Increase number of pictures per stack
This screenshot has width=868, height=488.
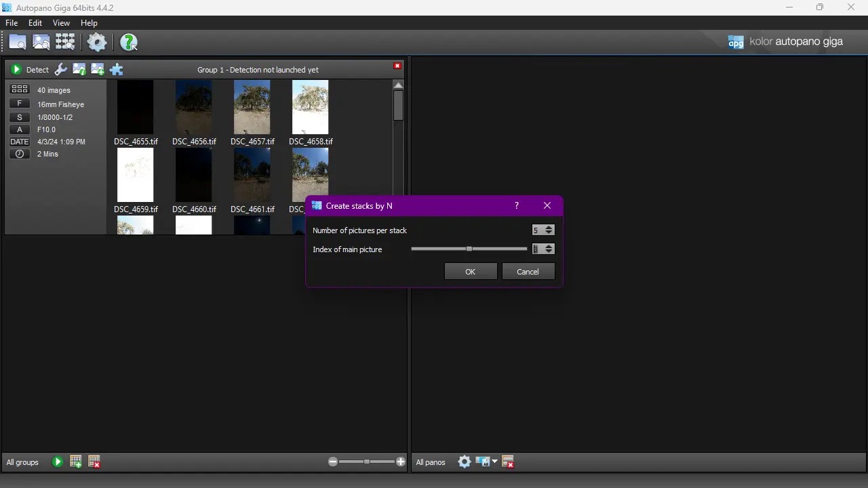click(549, 228)
